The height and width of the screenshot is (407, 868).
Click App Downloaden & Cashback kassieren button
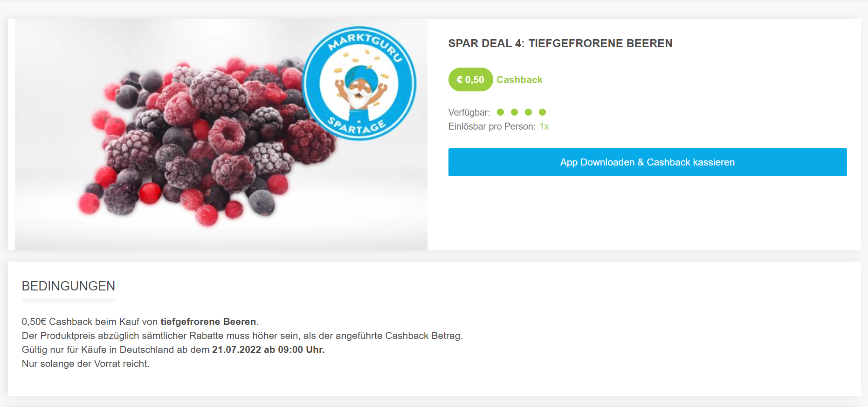tap(648, 162)
